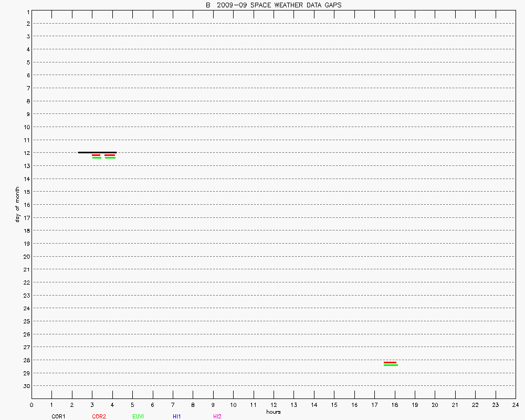The height and width of the screenshot is (420, 525).
Task: Click the blue HI1 legend label
Action: [x=177, y=416]
